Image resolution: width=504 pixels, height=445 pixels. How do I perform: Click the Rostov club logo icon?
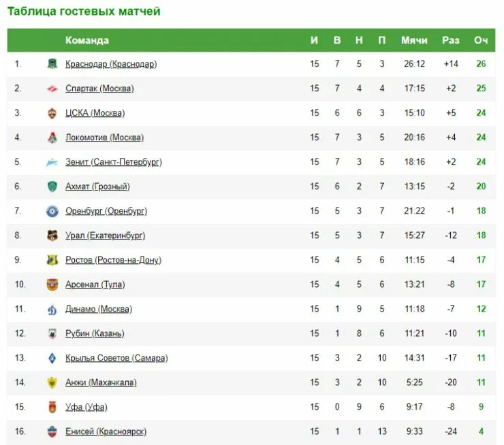coord(52,260)
